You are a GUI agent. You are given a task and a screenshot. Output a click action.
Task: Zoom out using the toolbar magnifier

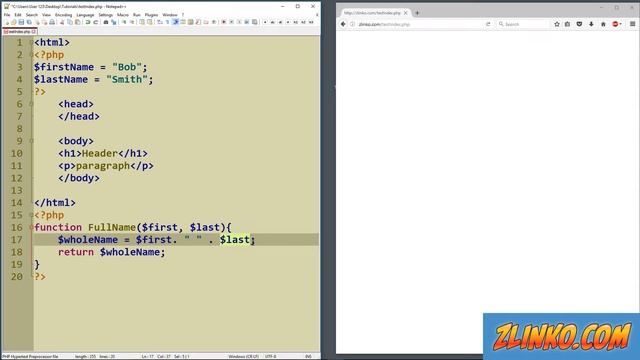[132, 22]
